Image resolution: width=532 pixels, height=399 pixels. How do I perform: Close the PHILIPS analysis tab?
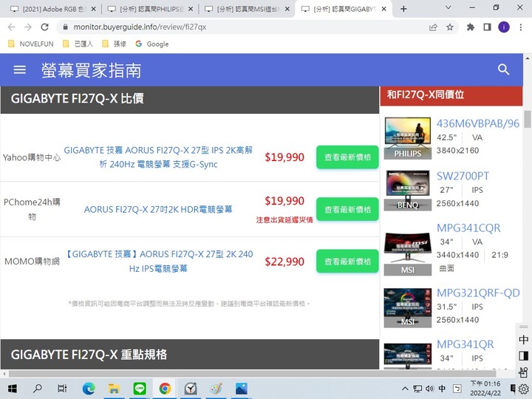[191, 9]
